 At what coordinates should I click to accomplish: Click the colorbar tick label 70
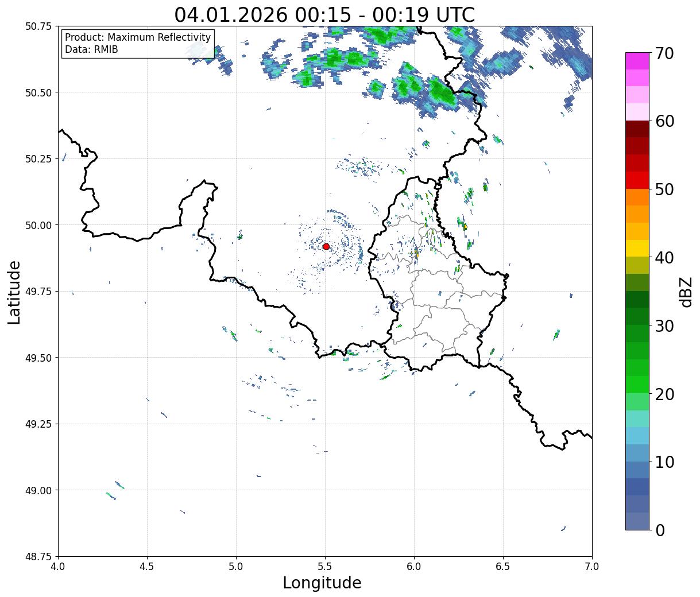click(x=664, y=53)
